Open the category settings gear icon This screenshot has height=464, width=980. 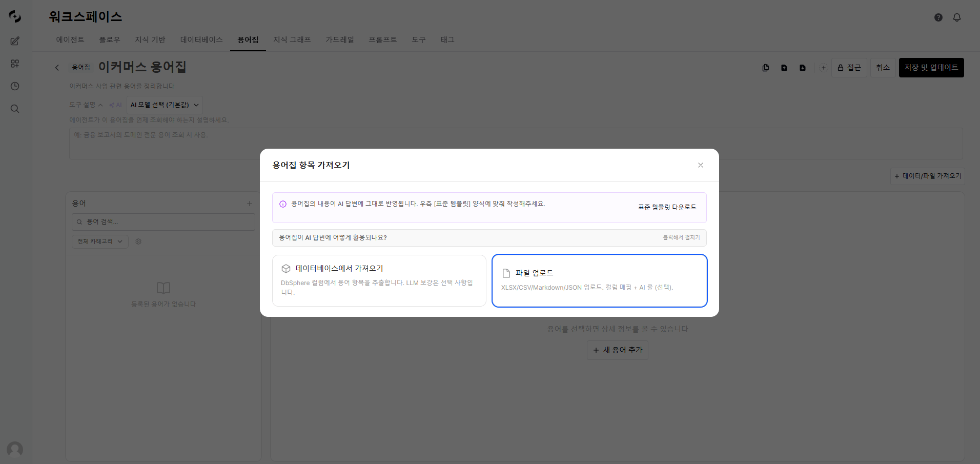(138, 241)
